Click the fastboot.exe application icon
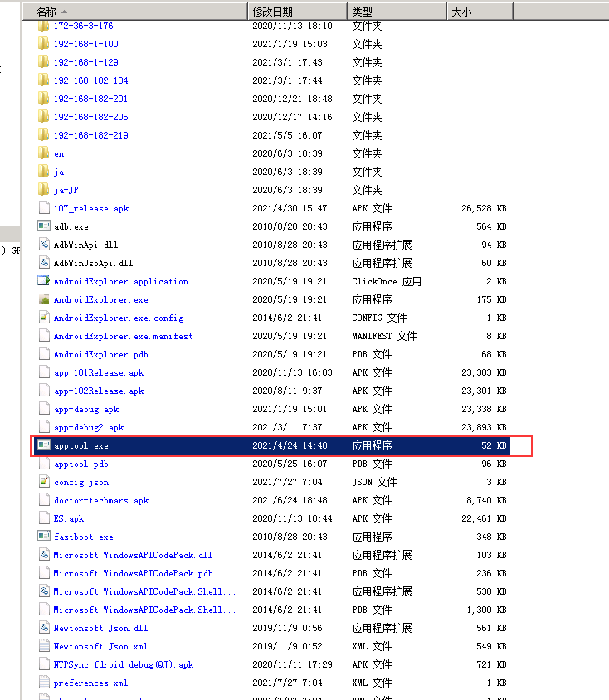The width and height of the screenshot is (609, 700). tap(44, 537)
